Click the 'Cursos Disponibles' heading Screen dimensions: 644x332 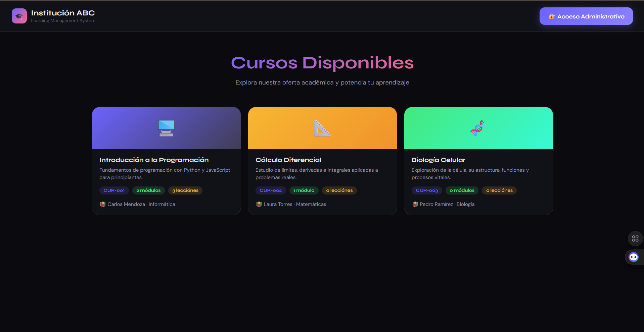point(322,63)
